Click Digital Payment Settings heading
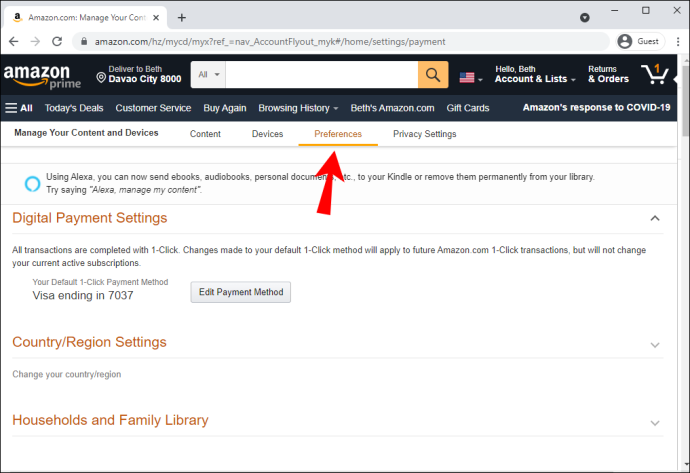This screenshot has height=473, width=690. coord(90,218)
